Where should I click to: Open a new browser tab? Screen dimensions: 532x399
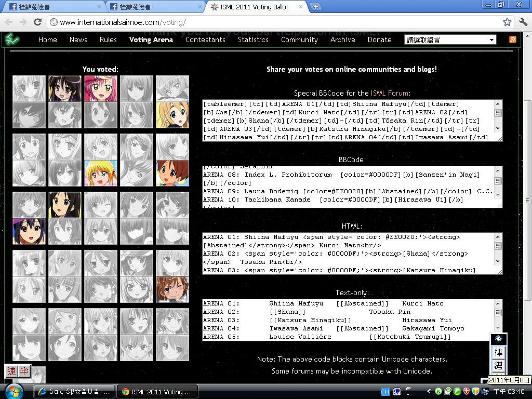tap(315, 7)
